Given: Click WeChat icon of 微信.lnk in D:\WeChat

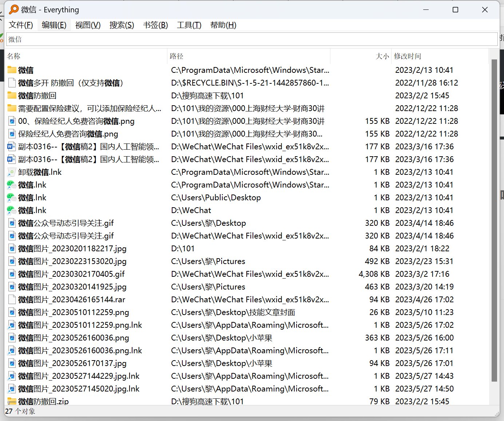Looking at the screenshot, I should pyautogui.click(x=12, y=210).
